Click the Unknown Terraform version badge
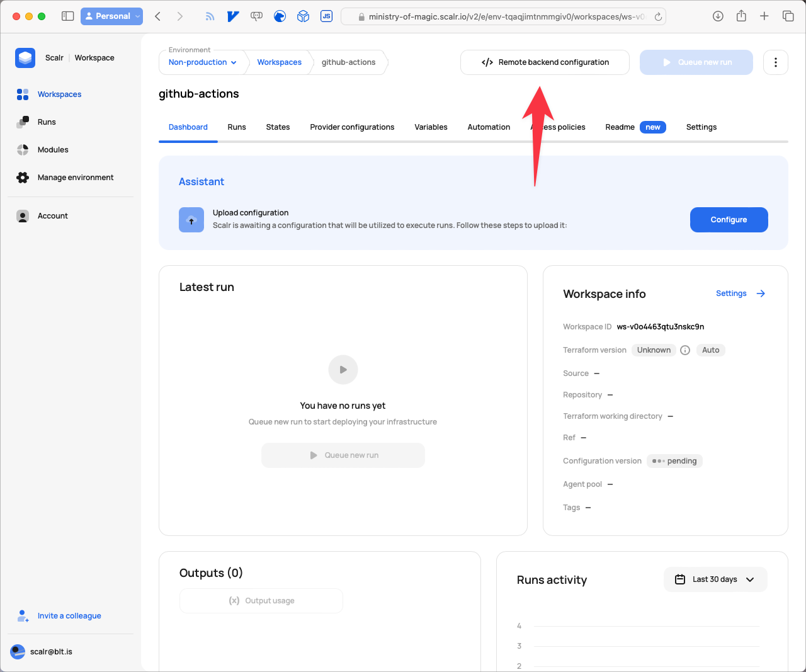Screen dimensions: 806x672 (654, 350)
